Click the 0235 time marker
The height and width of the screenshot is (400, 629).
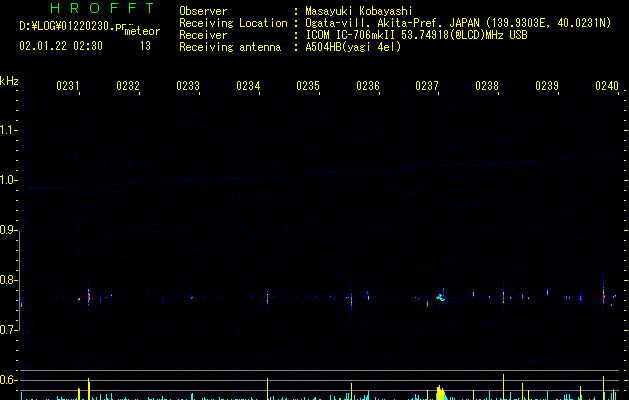(x=308, y=86)
